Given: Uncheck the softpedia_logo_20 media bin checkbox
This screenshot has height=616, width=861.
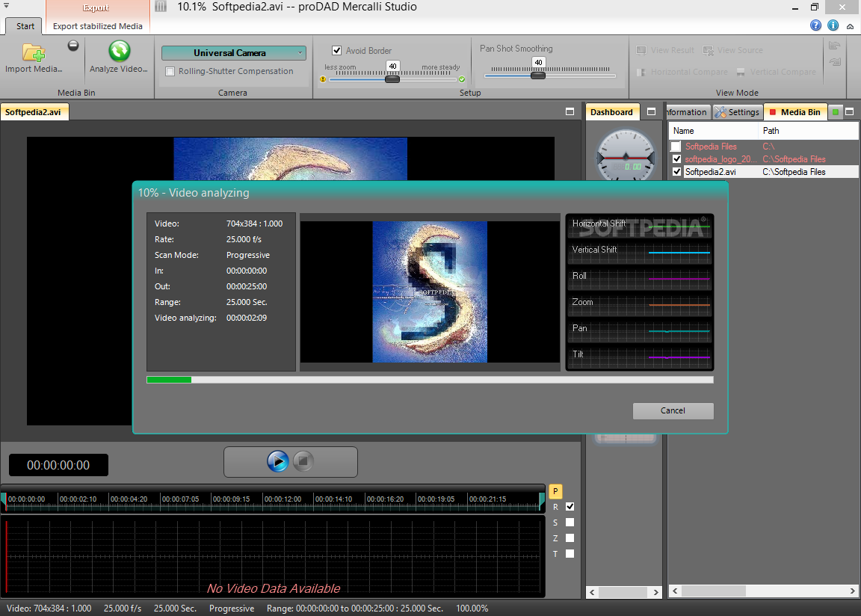Looking at the screenshot, I should pos(676,159).
